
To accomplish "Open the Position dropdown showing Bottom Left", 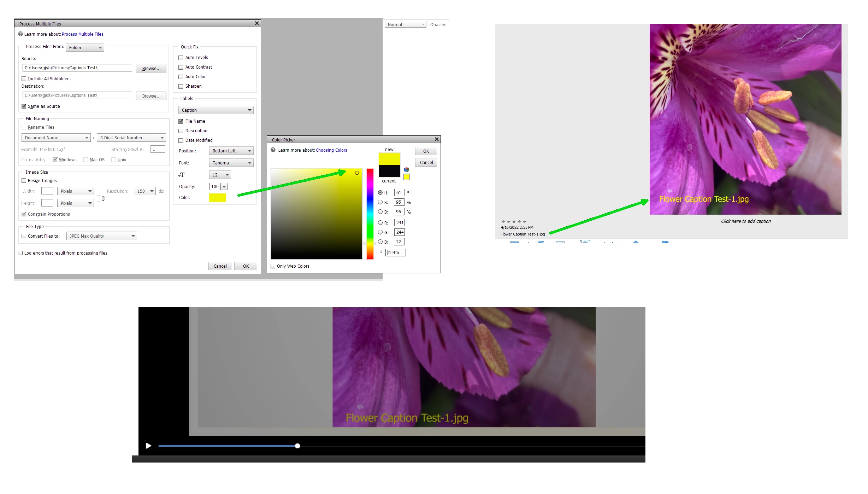I will pyautogui.click(x=231, y=151).
